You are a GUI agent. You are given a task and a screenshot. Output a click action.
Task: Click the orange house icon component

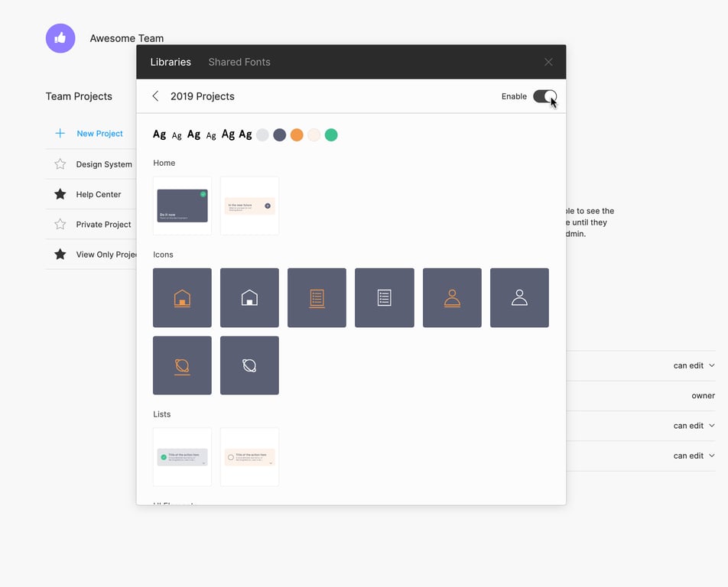point(182,298)
